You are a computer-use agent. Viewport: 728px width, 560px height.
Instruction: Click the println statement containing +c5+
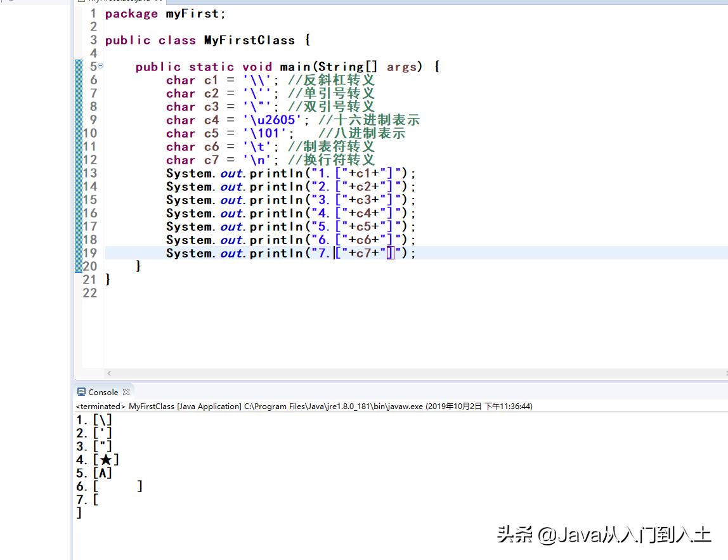pyautogui.click(x=290, y=227)
